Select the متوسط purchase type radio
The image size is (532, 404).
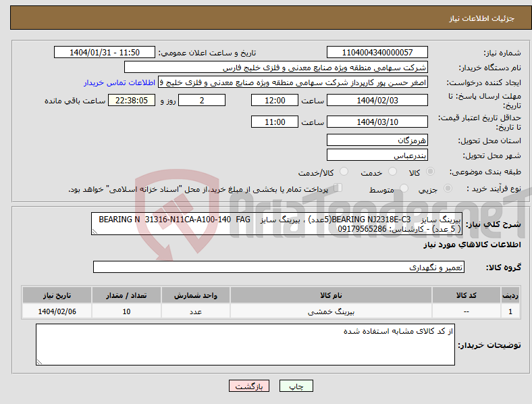pyautogui.click(x=404, y=188)
